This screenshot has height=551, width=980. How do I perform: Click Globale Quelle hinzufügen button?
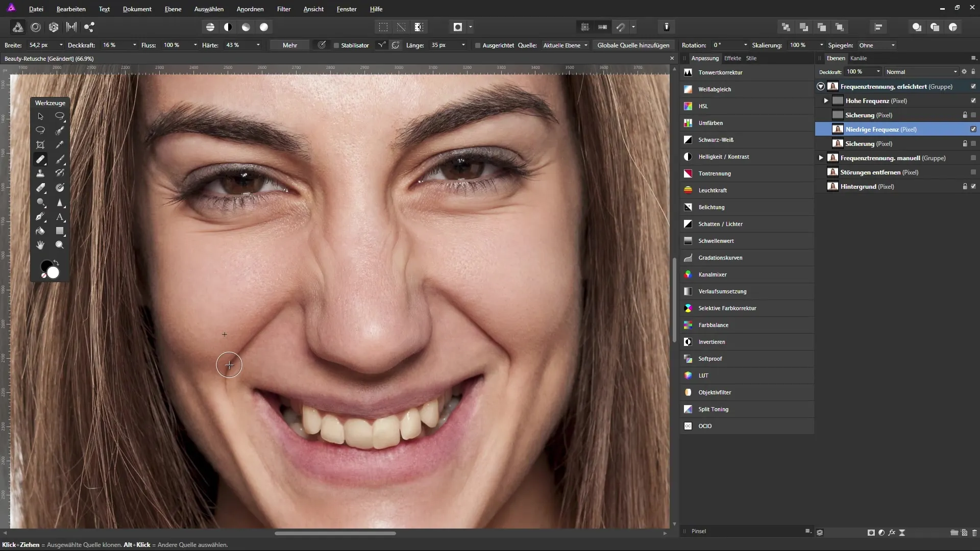point(633,45)
